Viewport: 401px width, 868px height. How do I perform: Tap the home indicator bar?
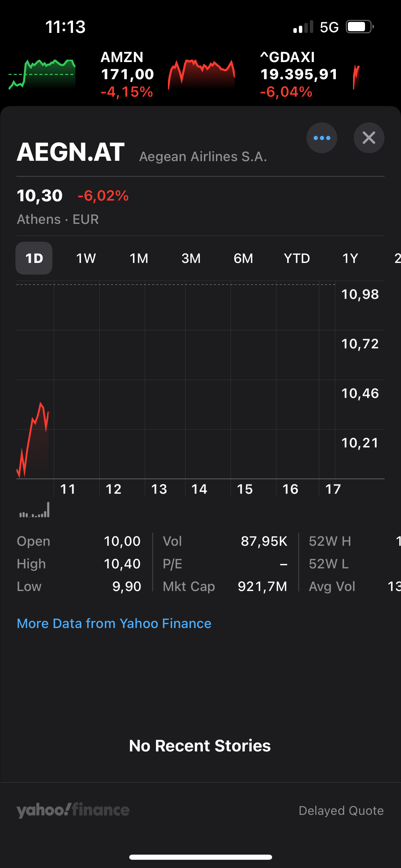tap(200, 857)
